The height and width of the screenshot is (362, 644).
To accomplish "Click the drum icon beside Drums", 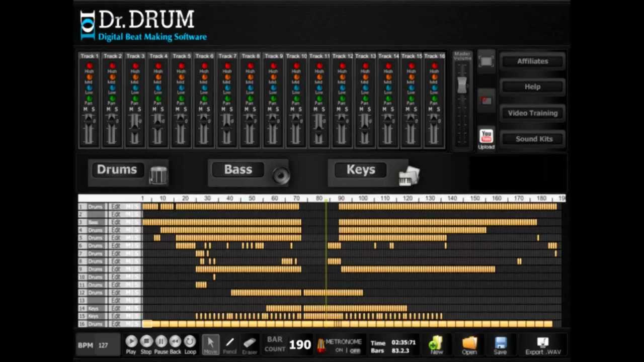I will [x=158, y=175].
